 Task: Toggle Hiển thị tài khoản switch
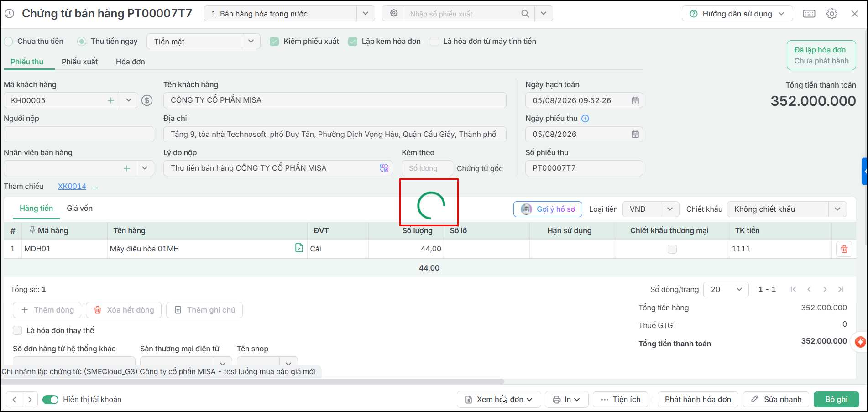[51, 400]
